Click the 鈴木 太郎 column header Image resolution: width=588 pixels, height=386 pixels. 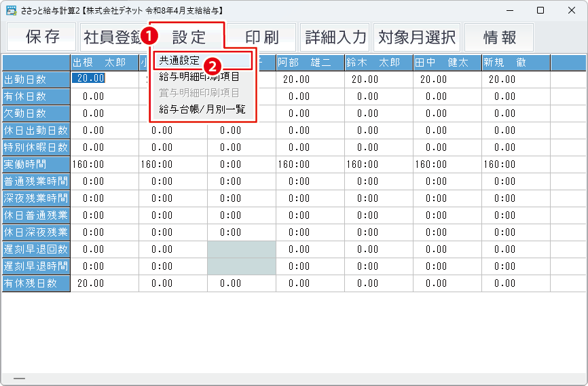[379, 63]
